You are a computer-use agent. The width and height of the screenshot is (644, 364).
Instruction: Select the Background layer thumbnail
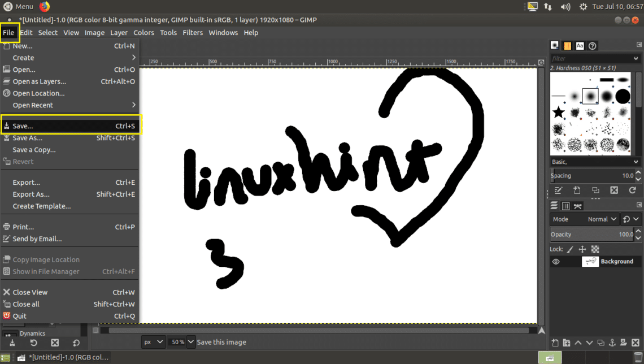(x=590, y=262)
